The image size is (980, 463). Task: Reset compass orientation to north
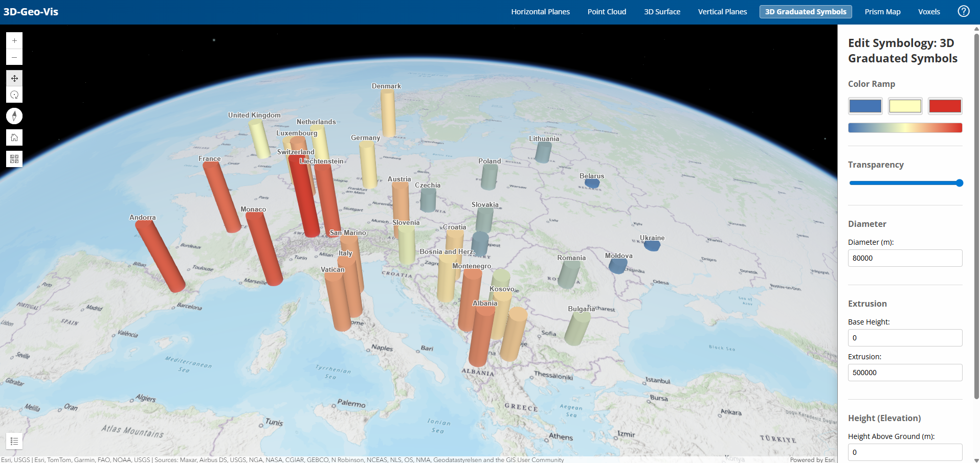(14, 116)
